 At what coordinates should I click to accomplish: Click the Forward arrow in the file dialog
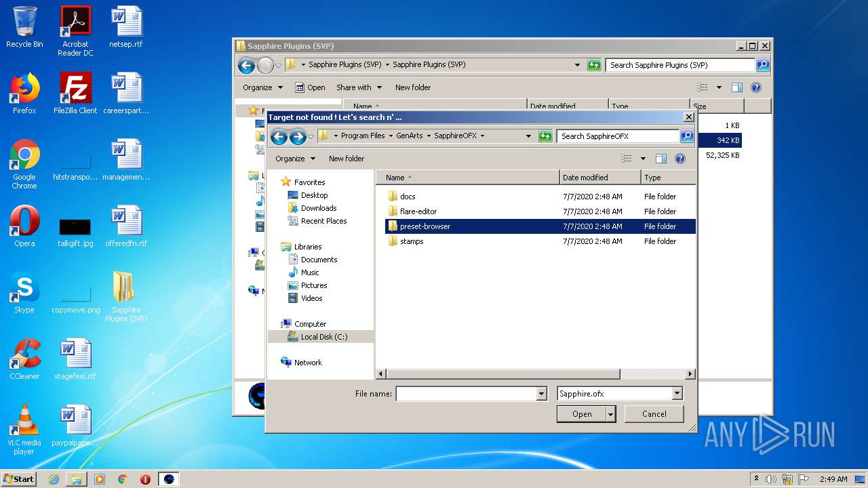click(x=298, y=136)
